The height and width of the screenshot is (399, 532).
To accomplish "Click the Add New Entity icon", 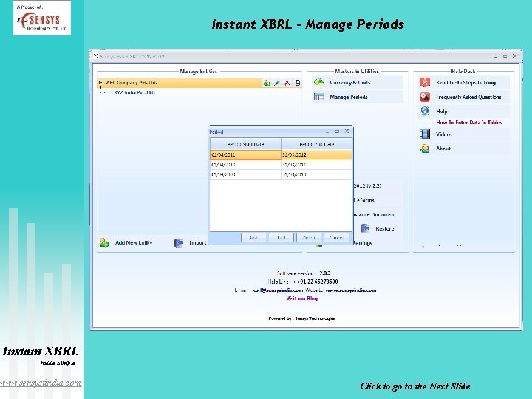I will tap(104, 242).
